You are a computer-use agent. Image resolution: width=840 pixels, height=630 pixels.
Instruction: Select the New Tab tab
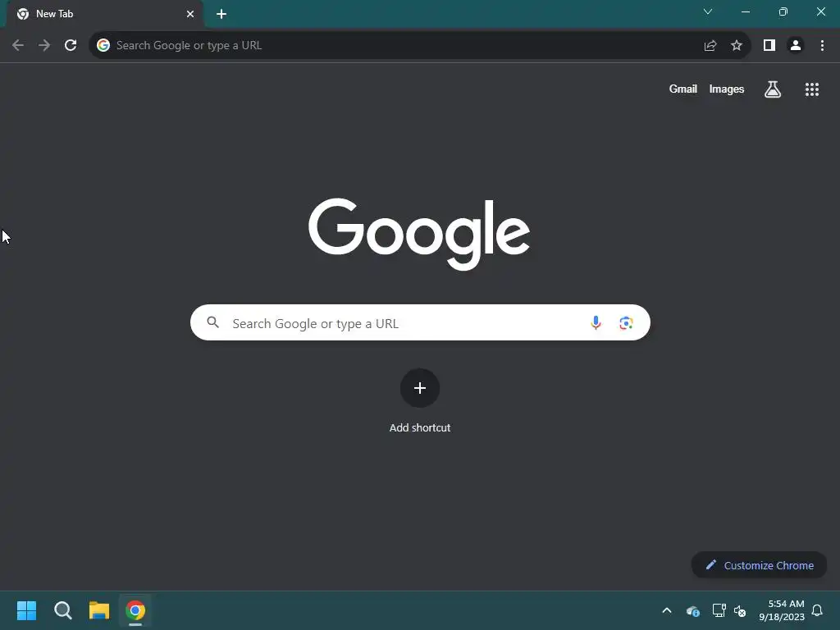(106, 14)
